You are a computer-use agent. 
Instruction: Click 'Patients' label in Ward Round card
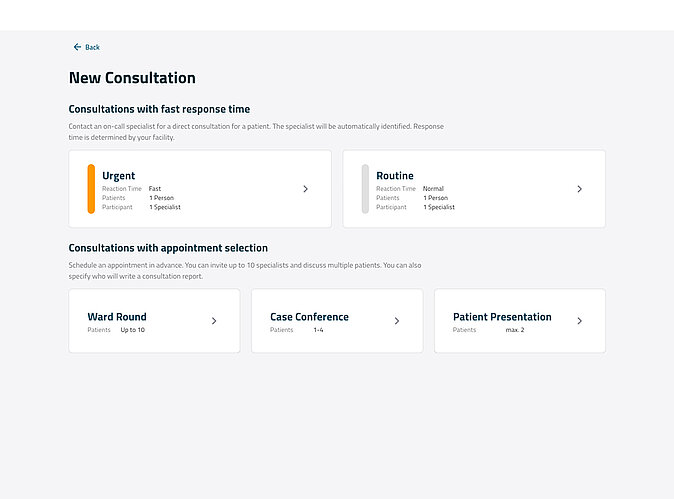click(99, 330)
